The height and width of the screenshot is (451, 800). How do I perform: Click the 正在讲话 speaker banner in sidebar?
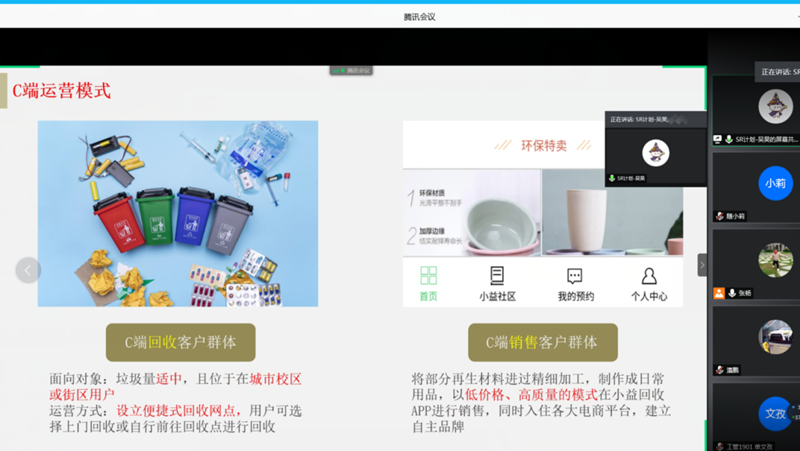click(x=779, y=72)
